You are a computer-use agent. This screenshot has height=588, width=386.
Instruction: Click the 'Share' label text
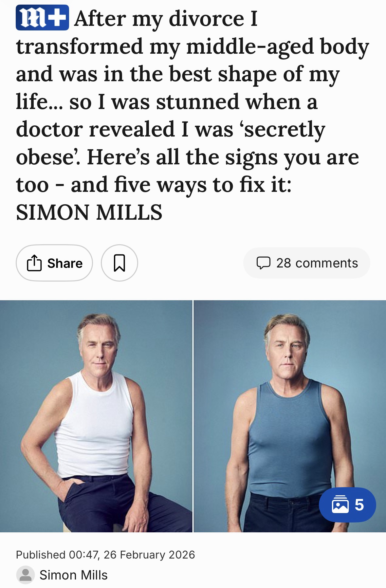pyautogui.click(x=65, y=263)
